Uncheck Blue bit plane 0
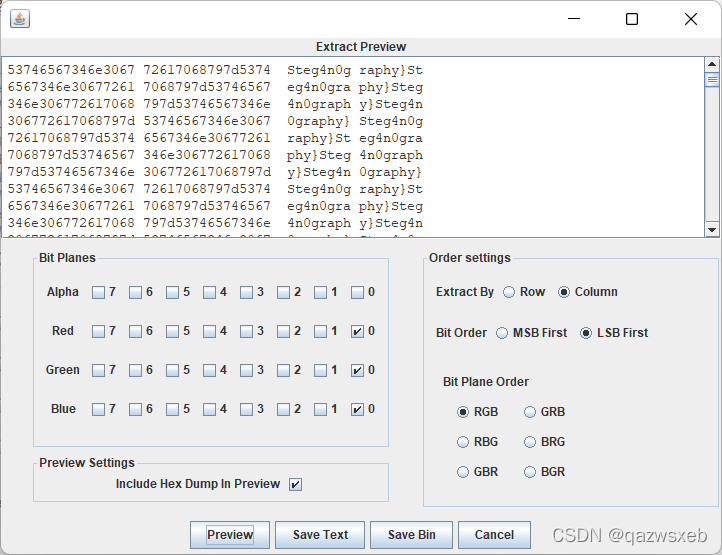This screenshot has width=722, height=555. pyautogui.click(x=357, y=409)
